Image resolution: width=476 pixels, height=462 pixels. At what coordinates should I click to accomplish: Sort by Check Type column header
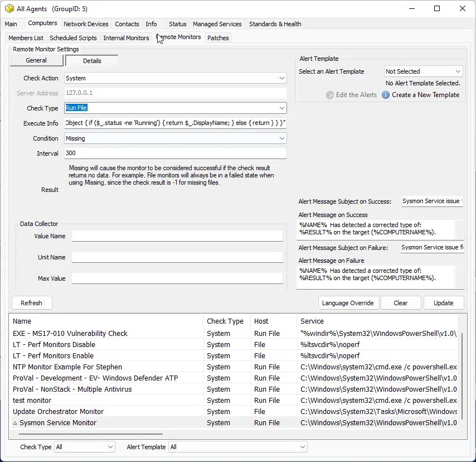click(227, 321)
